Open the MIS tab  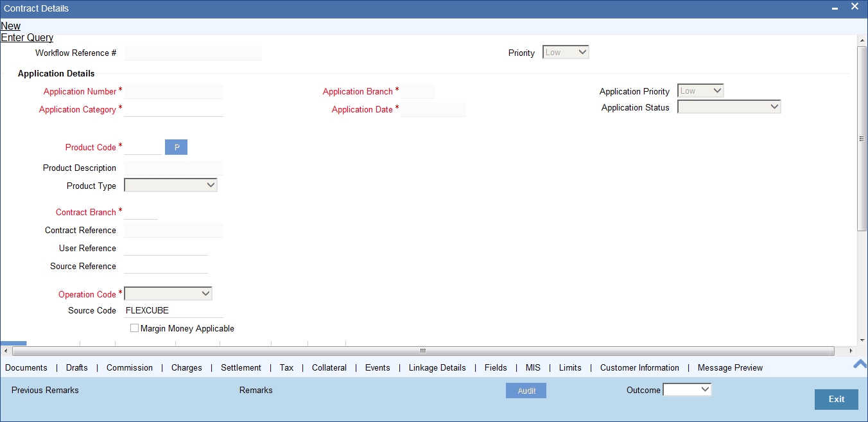(533, 368)
